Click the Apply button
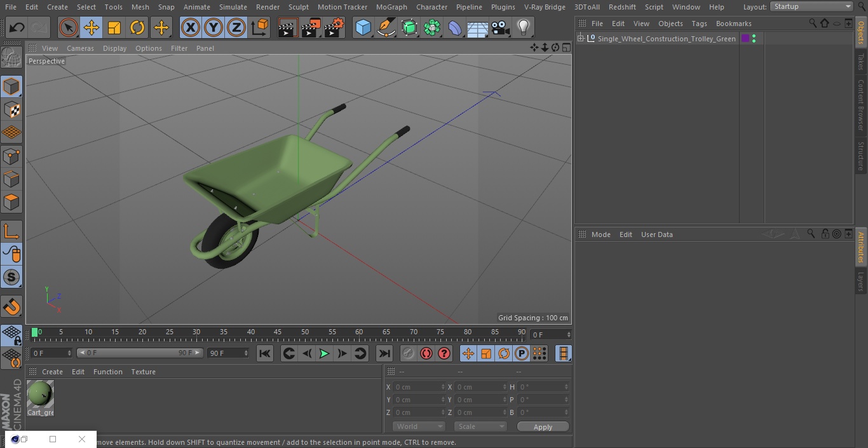Screen dimensions: 868x448 [543, 427]
